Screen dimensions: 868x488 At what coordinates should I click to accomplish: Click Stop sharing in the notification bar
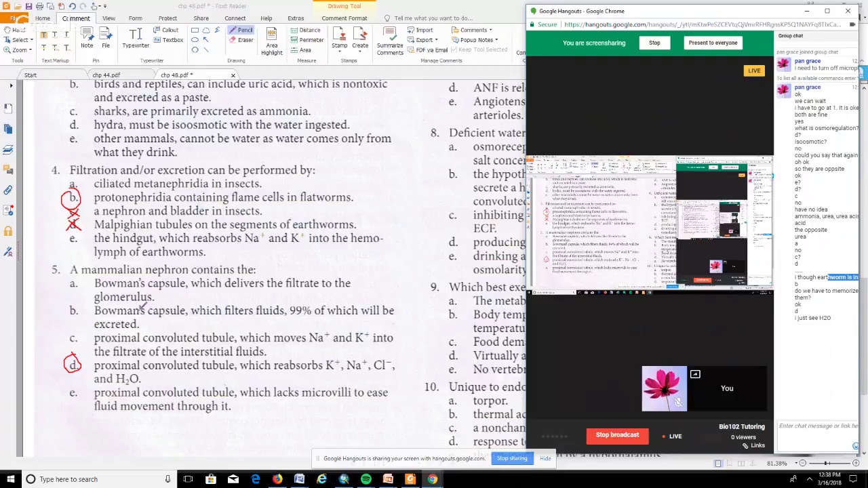point(512,459)
